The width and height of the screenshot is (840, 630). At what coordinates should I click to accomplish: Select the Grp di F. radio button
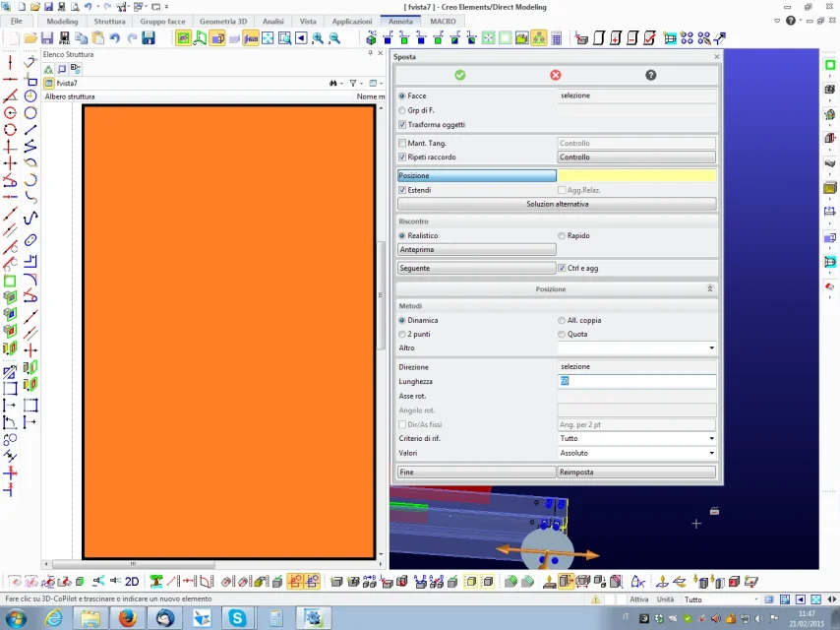pyautogui.click(x=401, y=110)
